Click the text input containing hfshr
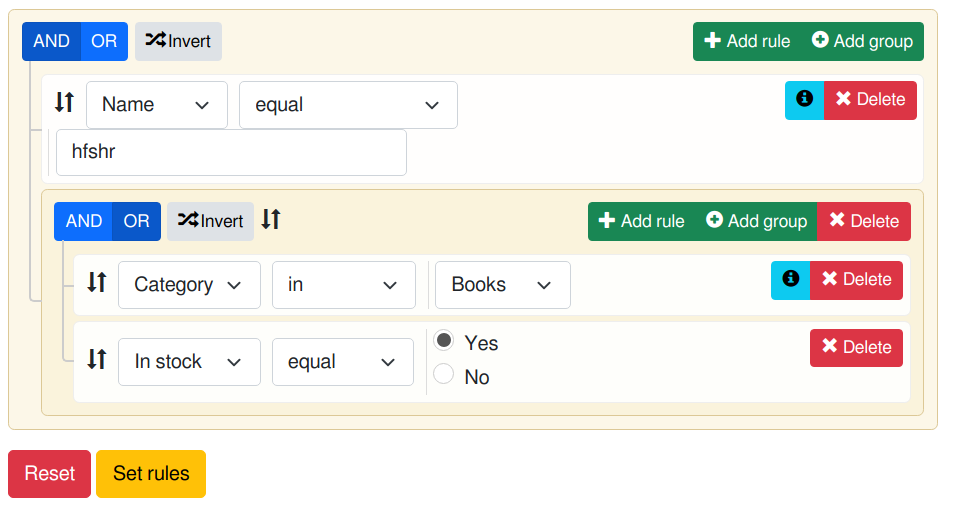954x508 pixels. click(231, 152)
